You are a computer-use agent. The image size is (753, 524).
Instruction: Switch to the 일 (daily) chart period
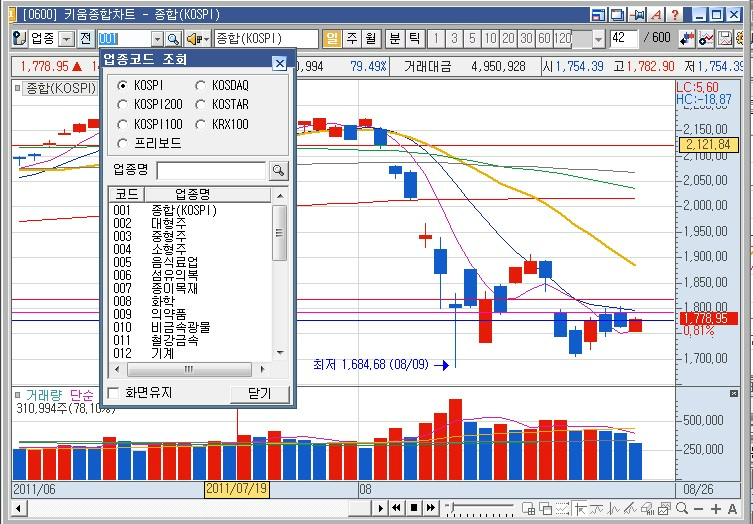coord(332,39)
